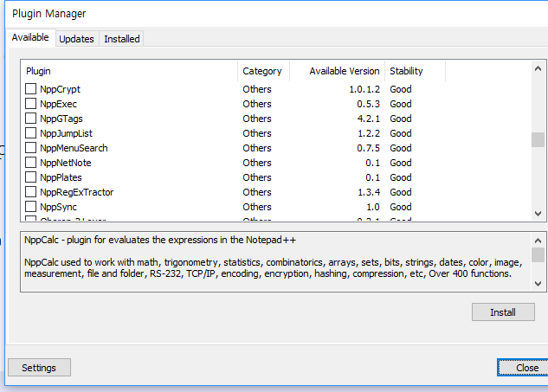Click description box scroll down arrow
Viewport: 548px width, 392px height.
(x=538, y=284)
